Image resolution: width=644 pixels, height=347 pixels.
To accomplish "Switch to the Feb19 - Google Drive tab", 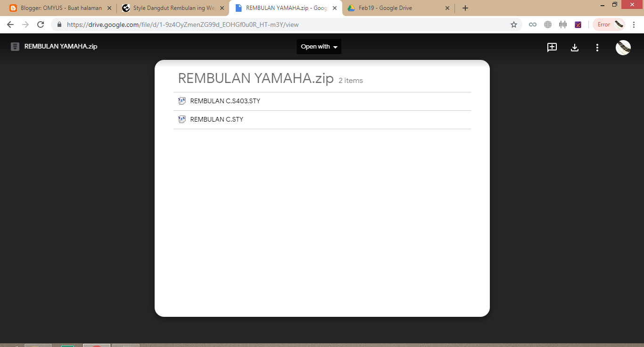I will pyautogui.click(x=398, y=8).
